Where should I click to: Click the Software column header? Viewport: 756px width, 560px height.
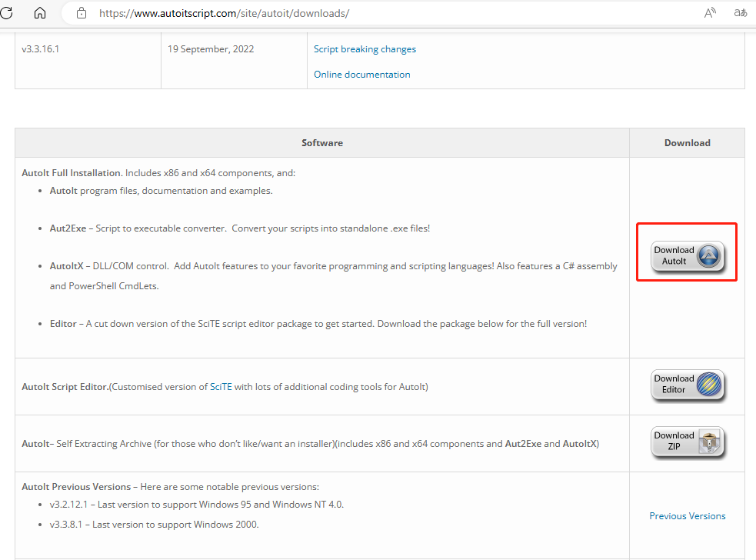(322, 143)
